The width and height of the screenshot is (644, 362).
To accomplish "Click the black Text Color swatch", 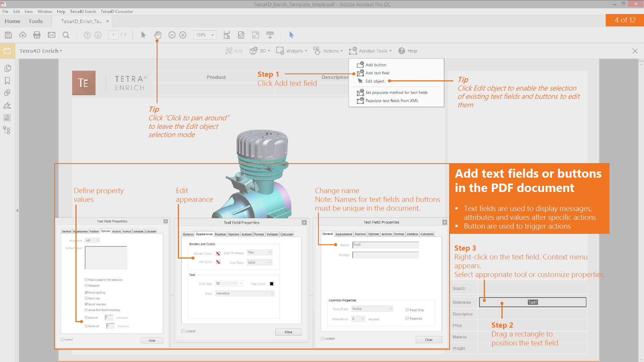I will point(272,284).
